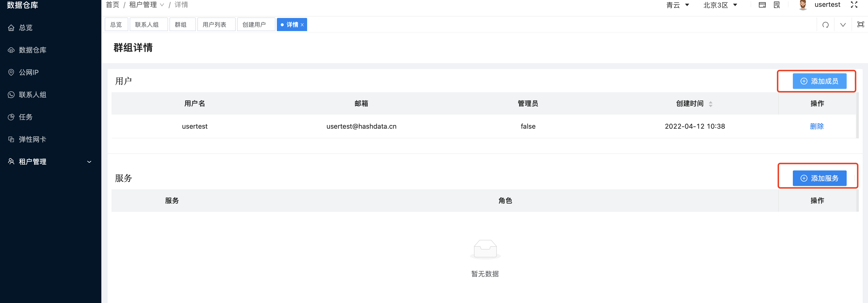This screenshot has height=303, width=868.
Task: Select 数据仓库 in the sidebar
Action: pyautogui.click(x=32, y=50)
